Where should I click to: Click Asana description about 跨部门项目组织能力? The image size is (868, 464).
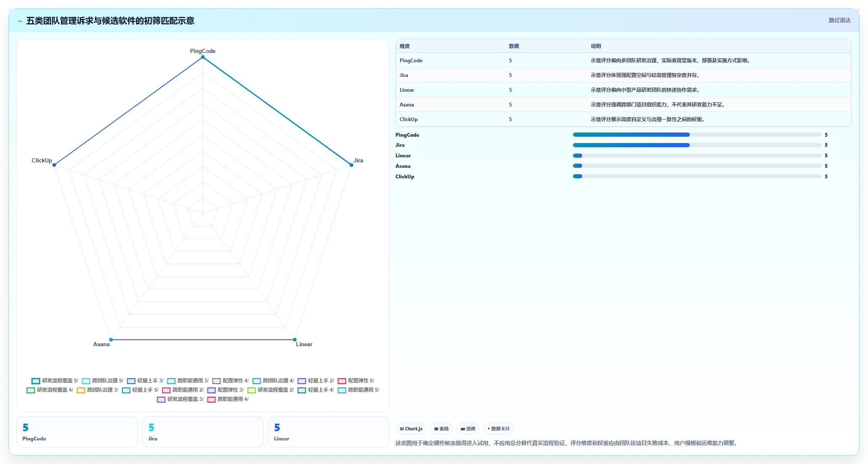[x=658, y=105]
